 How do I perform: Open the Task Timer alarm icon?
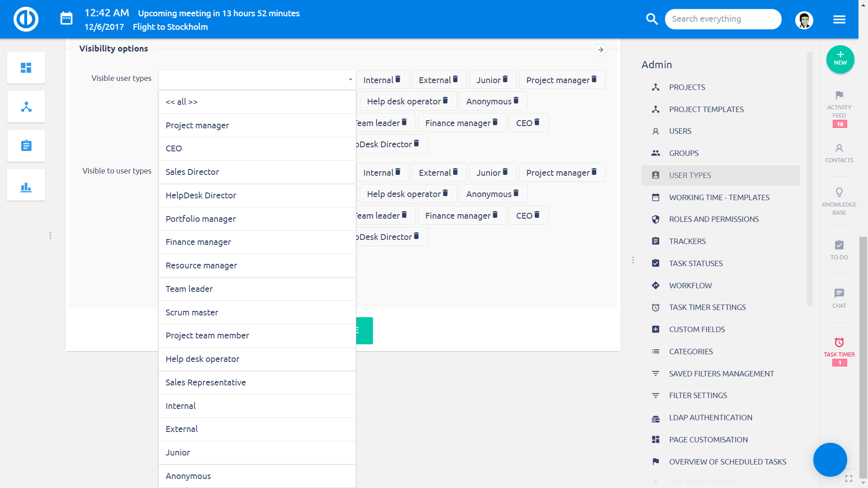click(x=839, y=342)
